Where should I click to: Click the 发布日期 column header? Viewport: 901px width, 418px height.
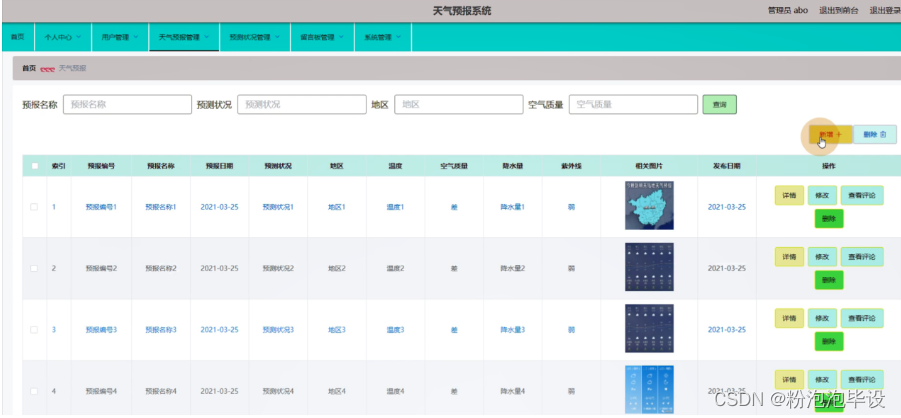click(x=727, y=166)
